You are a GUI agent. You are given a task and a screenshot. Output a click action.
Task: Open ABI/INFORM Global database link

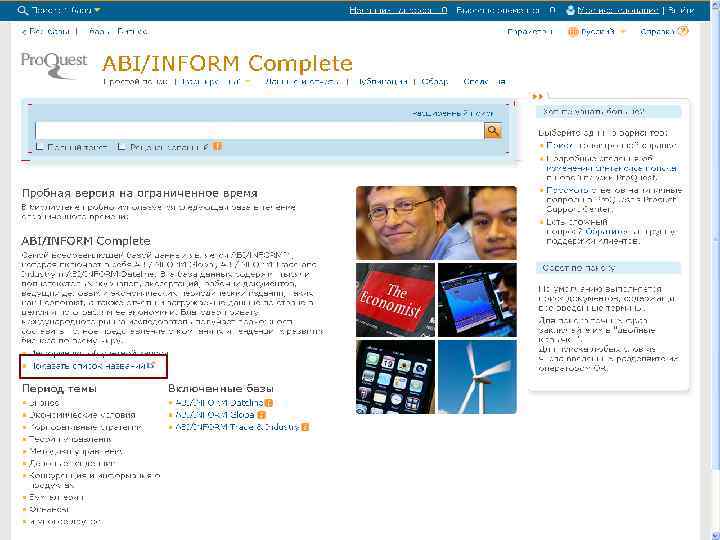(215, 415)
